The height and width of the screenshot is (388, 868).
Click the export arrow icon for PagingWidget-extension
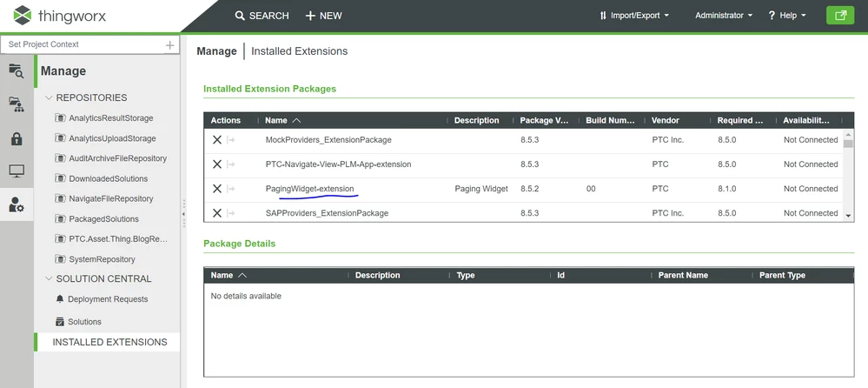[231, 189]
